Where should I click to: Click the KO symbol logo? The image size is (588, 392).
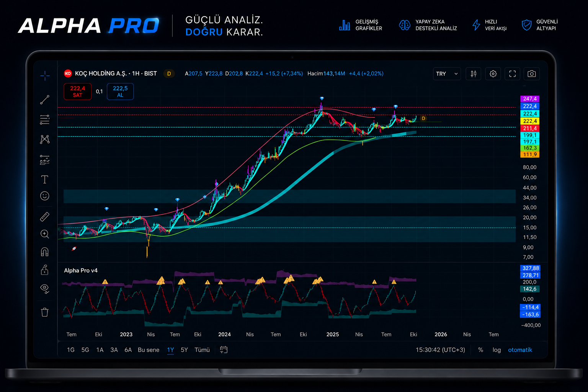click(x=68, y=73)
